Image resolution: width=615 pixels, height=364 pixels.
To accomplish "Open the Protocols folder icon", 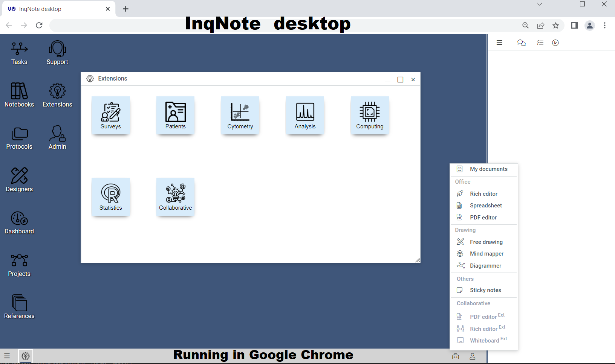I will tap(19, 138).
